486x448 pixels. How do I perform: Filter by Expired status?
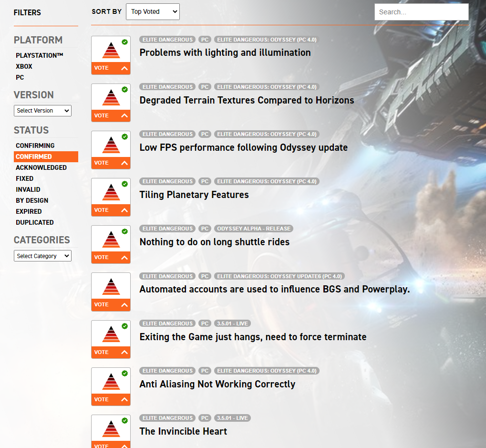(x=29, y=211)
